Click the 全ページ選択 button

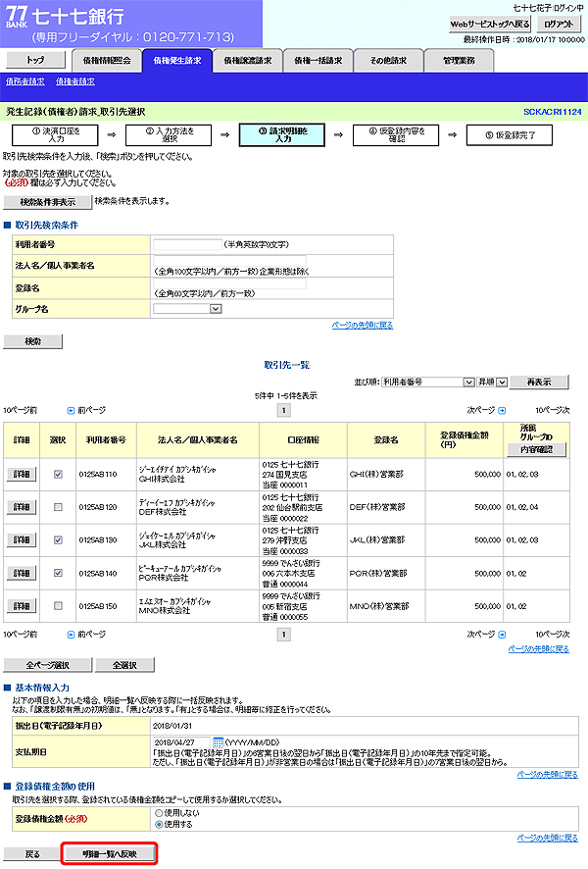(x=48, y=665)
